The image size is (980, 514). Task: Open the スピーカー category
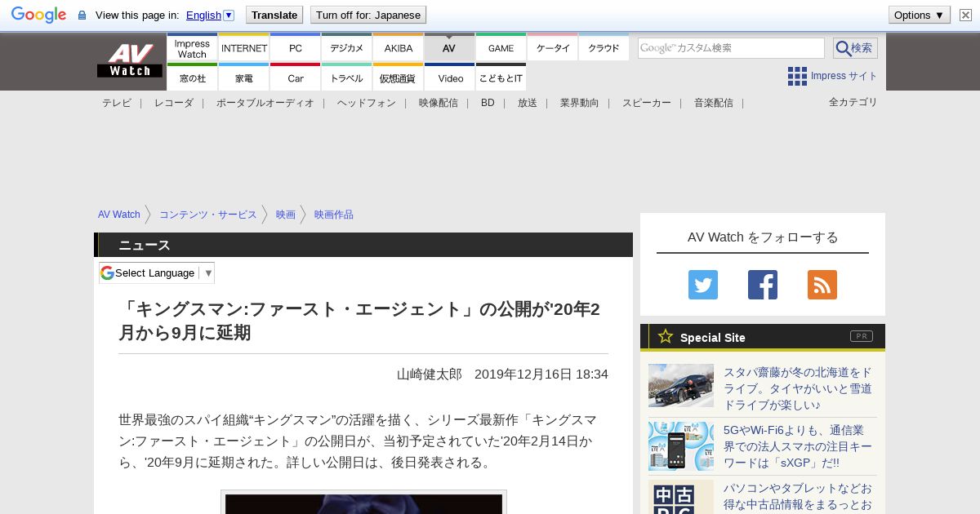pyautogui.click(x=646, y=103)
